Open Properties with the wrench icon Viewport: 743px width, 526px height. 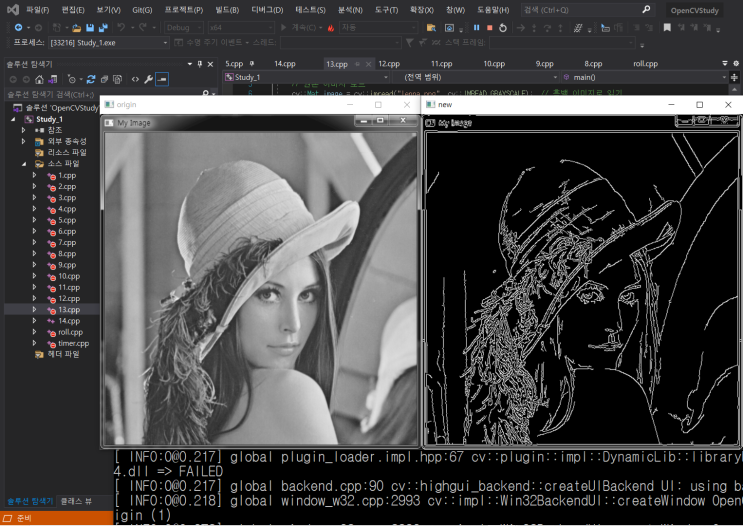148,79
